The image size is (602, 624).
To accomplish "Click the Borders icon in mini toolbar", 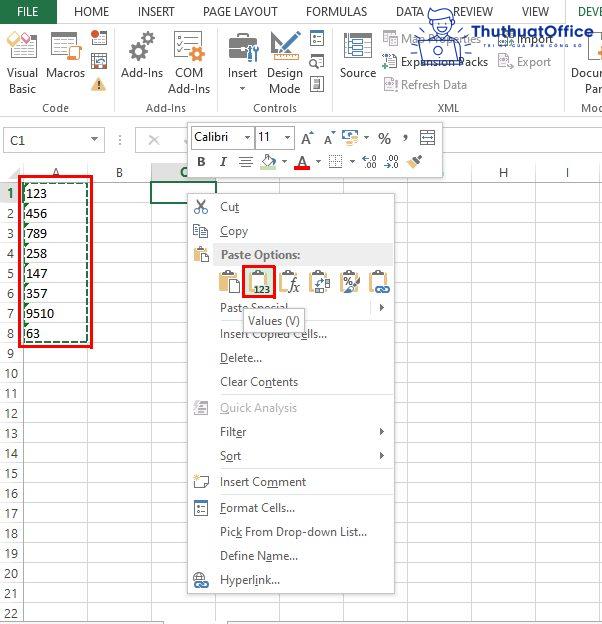I will [336, 162].
